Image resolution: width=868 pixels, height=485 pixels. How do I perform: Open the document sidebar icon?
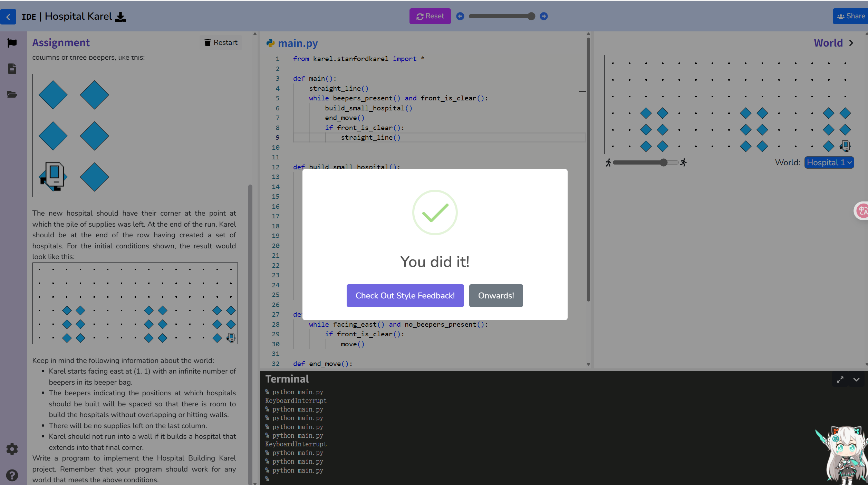point(12,69)
